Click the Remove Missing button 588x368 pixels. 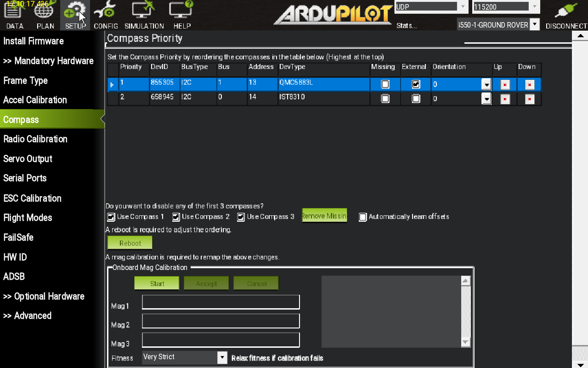[324, 216]
